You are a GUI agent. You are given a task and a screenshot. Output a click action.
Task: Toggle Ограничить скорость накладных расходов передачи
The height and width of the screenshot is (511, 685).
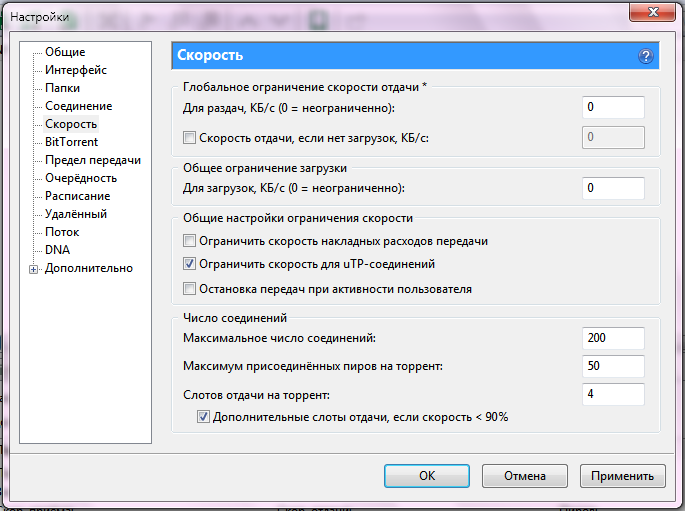[x=189, y=241]
